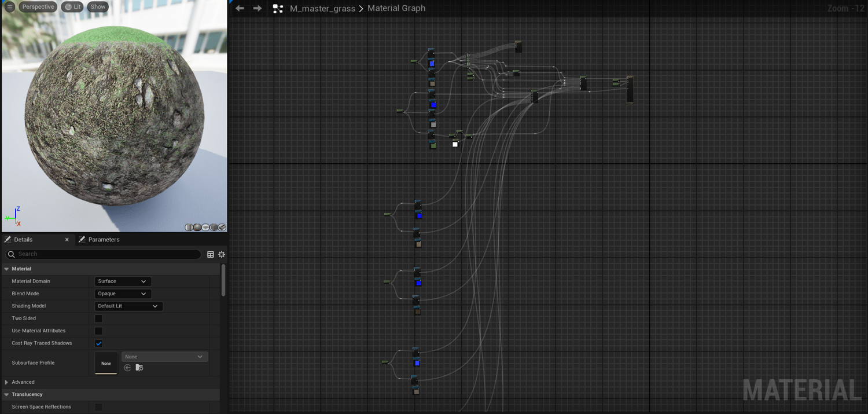Click the material graph breadcrumb icon
Screen dimensions: 868x414
278,8
